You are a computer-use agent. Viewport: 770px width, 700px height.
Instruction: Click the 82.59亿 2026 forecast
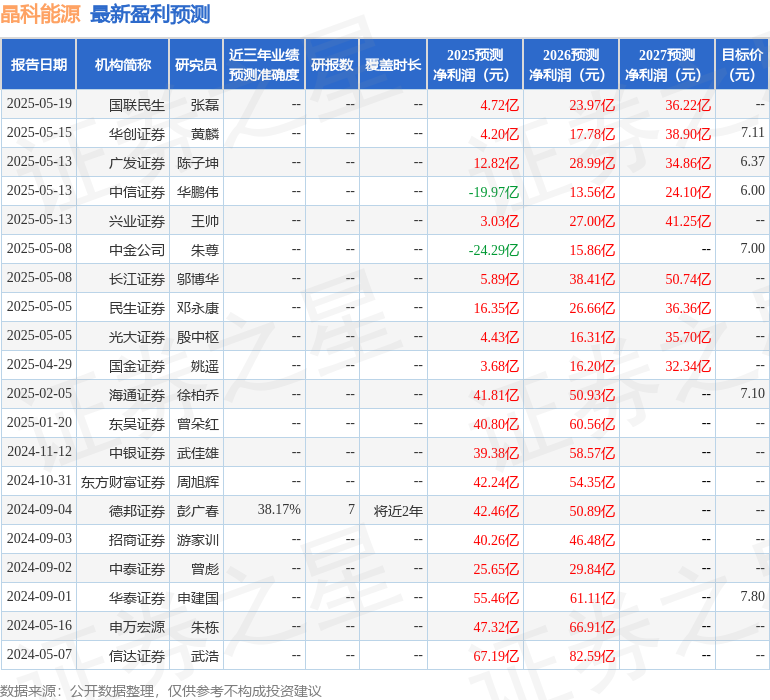click(592, 656)
